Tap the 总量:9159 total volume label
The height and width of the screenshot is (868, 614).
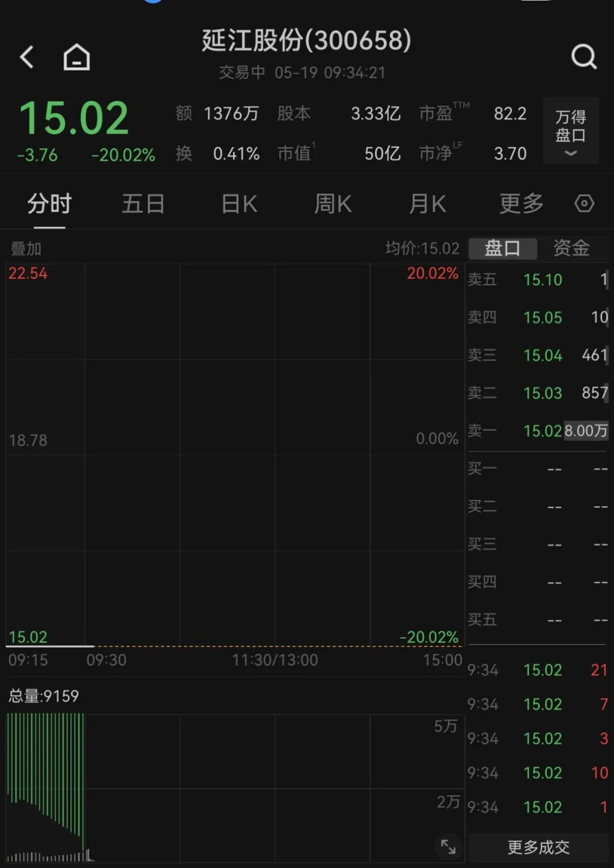pos(44,696)
